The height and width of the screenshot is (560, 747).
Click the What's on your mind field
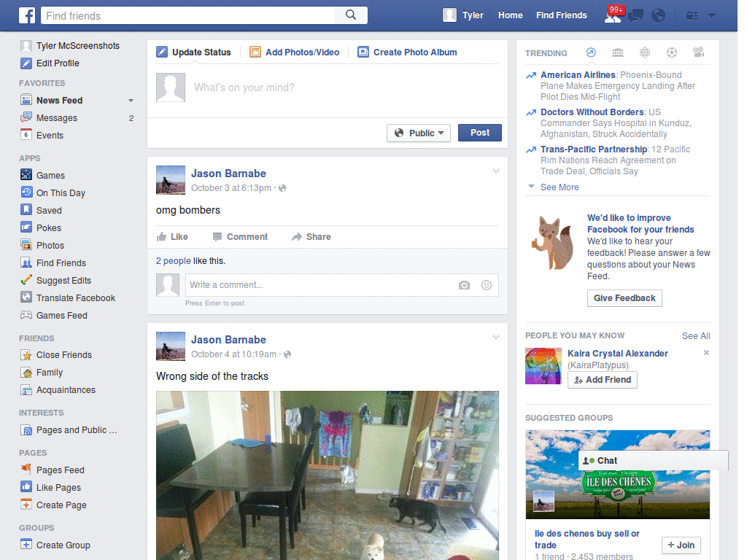click(345, 87)
